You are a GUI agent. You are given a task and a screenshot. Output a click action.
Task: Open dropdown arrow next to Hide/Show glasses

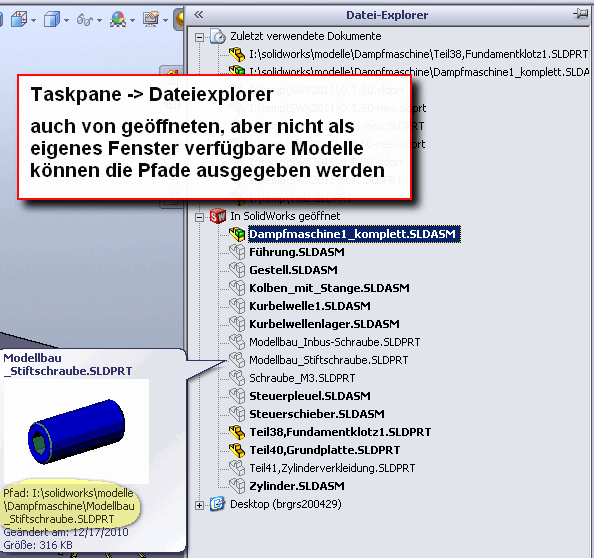[99, 20]
